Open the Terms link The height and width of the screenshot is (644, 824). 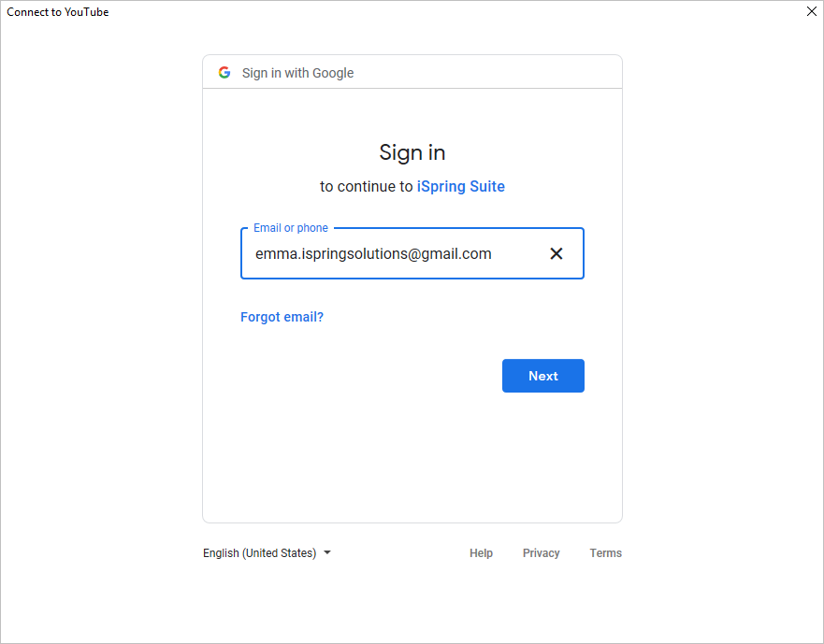(x=605, y=552)
